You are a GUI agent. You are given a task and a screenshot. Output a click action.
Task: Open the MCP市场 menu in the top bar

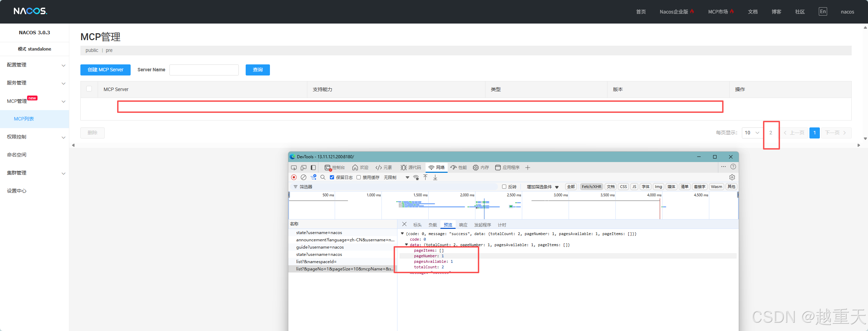(x=718, y=11)
